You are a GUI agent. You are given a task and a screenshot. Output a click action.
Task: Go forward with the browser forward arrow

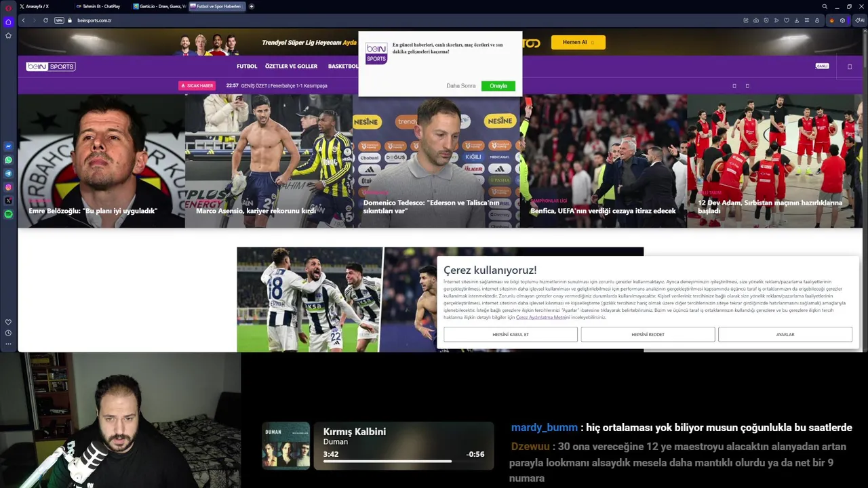click(34, 20)
